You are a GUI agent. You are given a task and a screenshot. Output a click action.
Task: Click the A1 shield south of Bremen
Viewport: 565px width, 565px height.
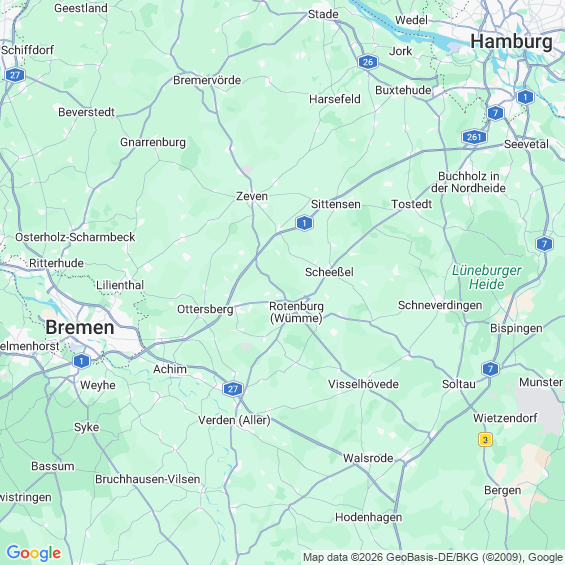click(81, 361)
